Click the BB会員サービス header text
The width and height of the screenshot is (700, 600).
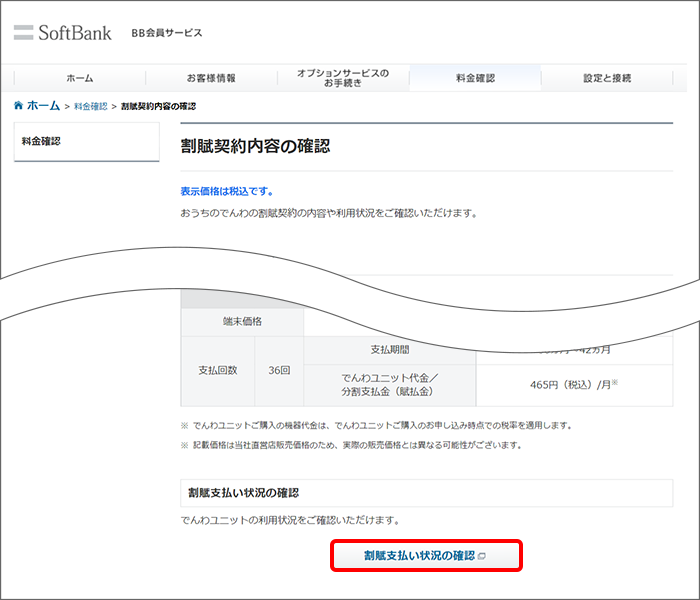tap(167, 33)
